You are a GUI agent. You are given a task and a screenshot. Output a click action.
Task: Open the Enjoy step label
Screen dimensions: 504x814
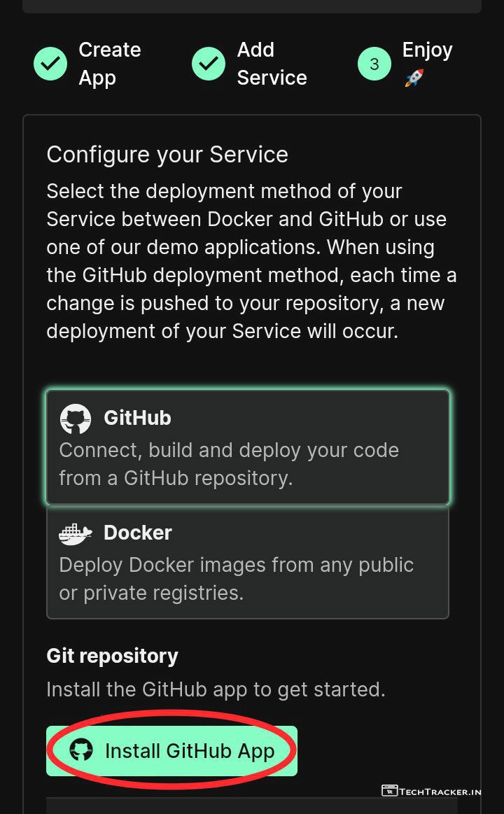click(427, 50)
